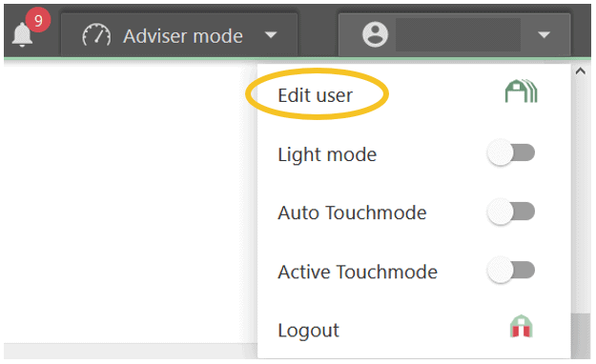Viewport: 596px width, 364px height.
Task: Toggle the Light mode switch
Action: coord(511,152)
